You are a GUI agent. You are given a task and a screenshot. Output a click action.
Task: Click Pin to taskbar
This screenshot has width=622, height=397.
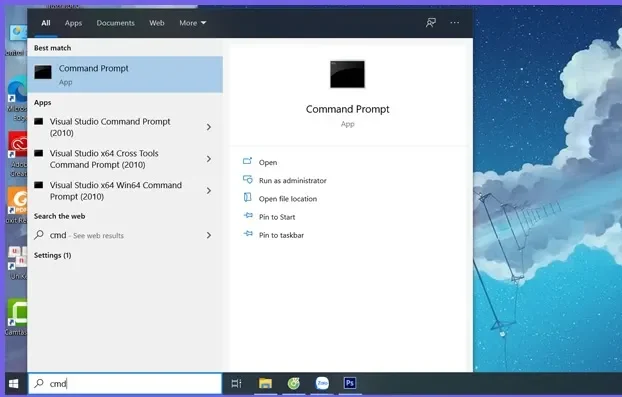coord(281,235)
